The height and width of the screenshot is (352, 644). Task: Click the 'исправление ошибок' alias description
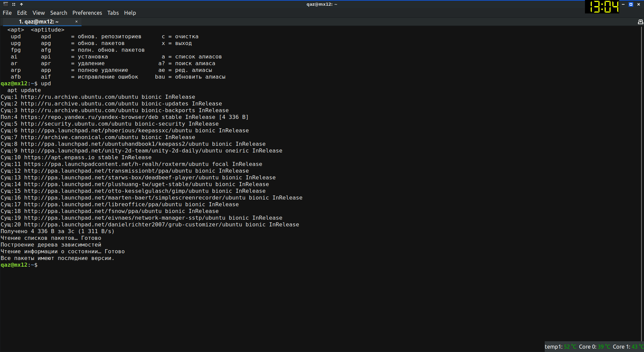pyautogui.click(x=108, y=77)
